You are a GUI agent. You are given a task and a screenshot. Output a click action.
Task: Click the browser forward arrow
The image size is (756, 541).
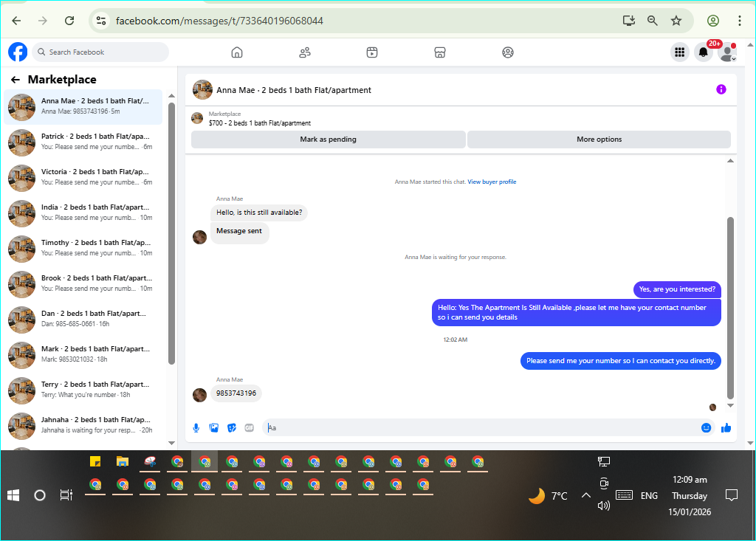(43, 21)
